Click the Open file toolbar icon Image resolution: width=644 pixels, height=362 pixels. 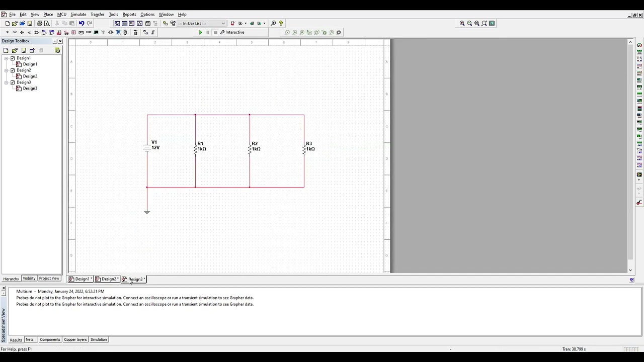[15, 23]
